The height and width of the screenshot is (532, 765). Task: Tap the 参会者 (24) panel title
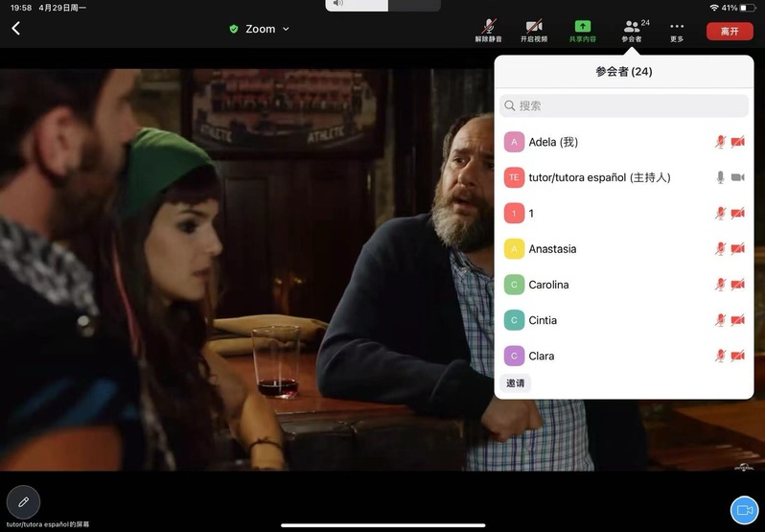[623, 72]
